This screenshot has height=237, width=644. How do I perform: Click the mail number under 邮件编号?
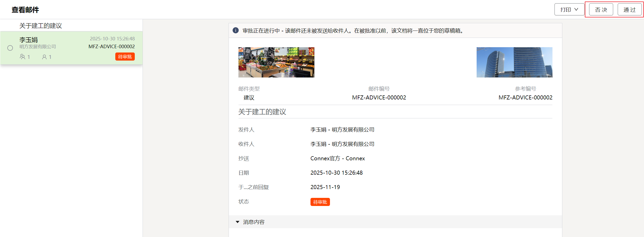click(x=379, y=97)
